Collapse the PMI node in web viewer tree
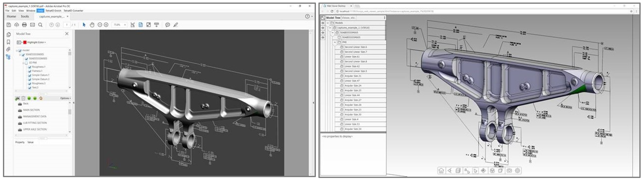Viewport: 644px width, 183px height. (335, 42)
